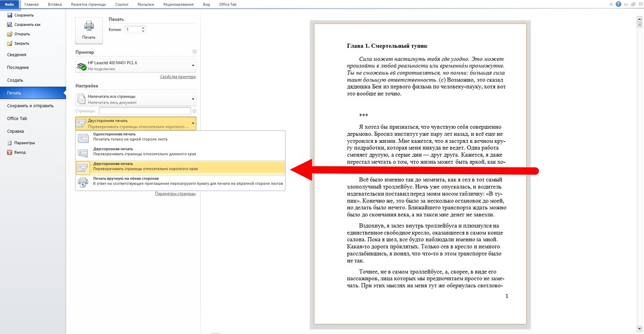Go to the Рассылки tab
Screen dimensions: 644x334
145,4
